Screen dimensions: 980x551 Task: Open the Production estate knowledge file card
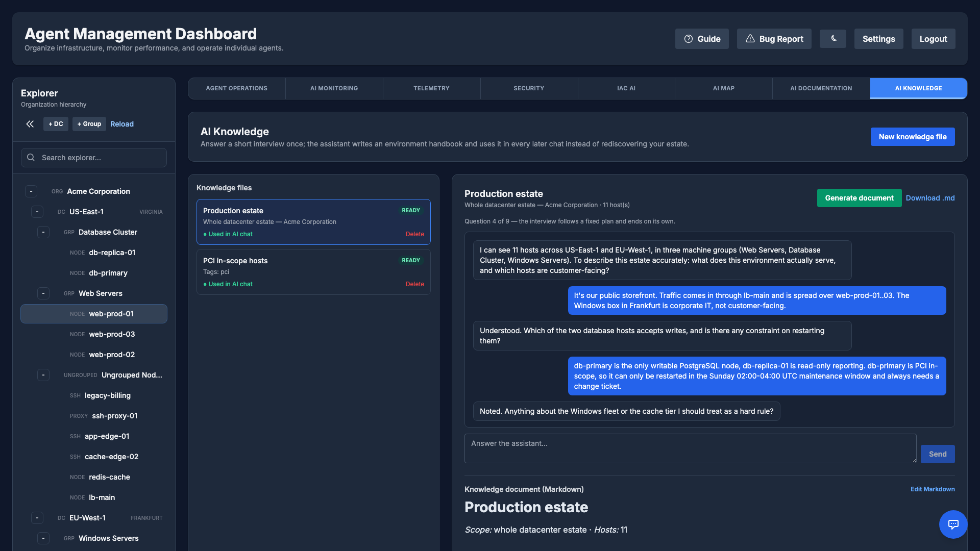click(313, 222)
